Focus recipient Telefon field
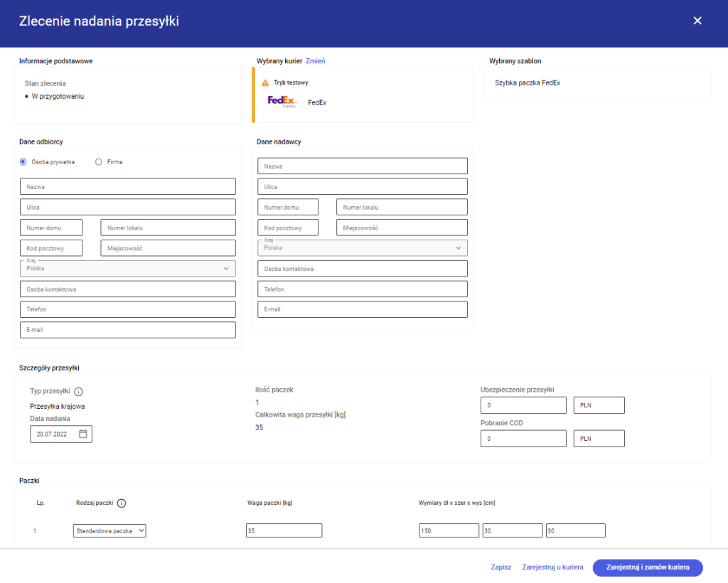The height and width of the screenshot is (583, 728). pos(128,309)
